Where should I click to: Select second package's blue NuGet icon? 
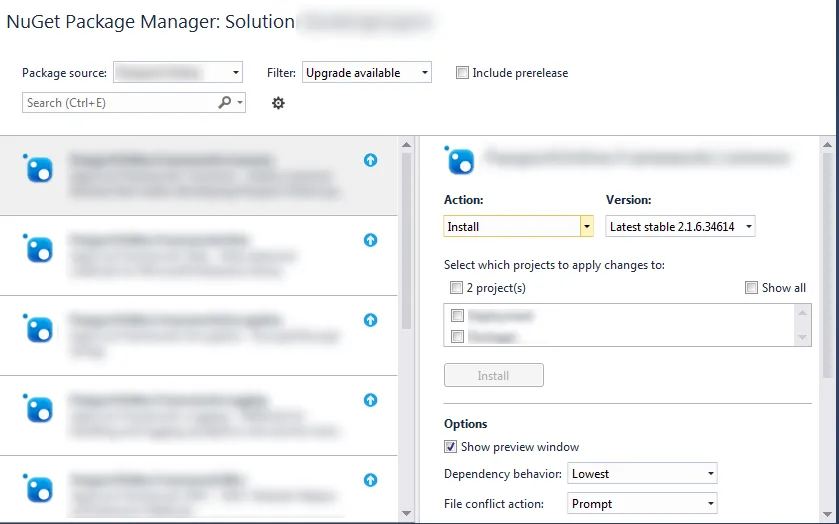click(x=38, y=248)
